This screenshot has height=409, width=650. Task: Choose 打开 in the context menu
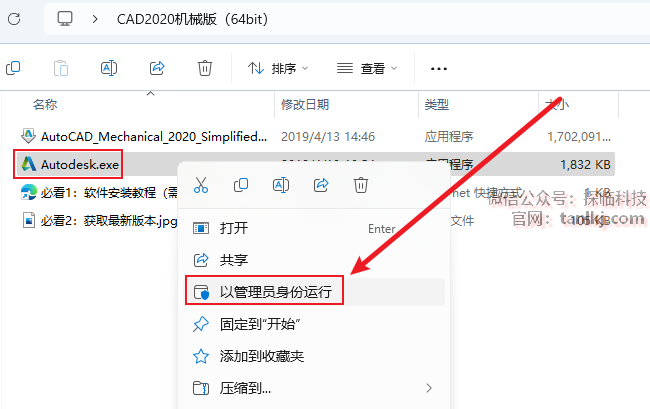coord(315,228)
